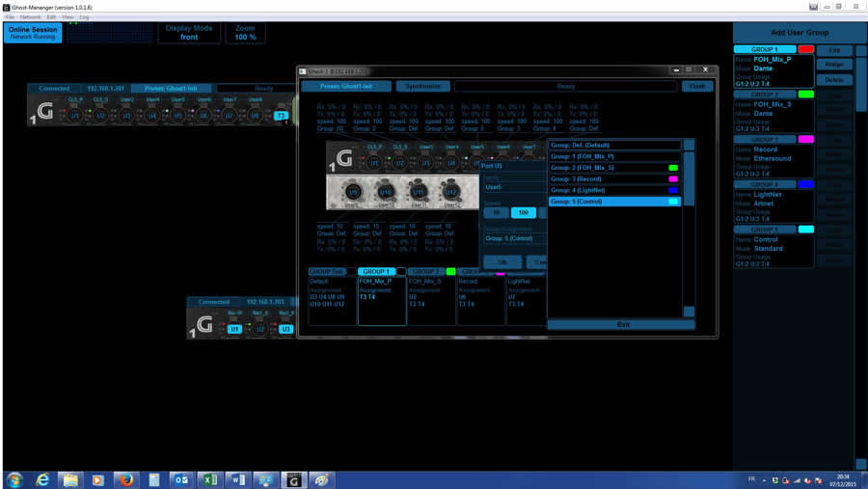Viewport: 868px width, 489px height.
Task: Toggle Display Mode front view
Action: 189,33
